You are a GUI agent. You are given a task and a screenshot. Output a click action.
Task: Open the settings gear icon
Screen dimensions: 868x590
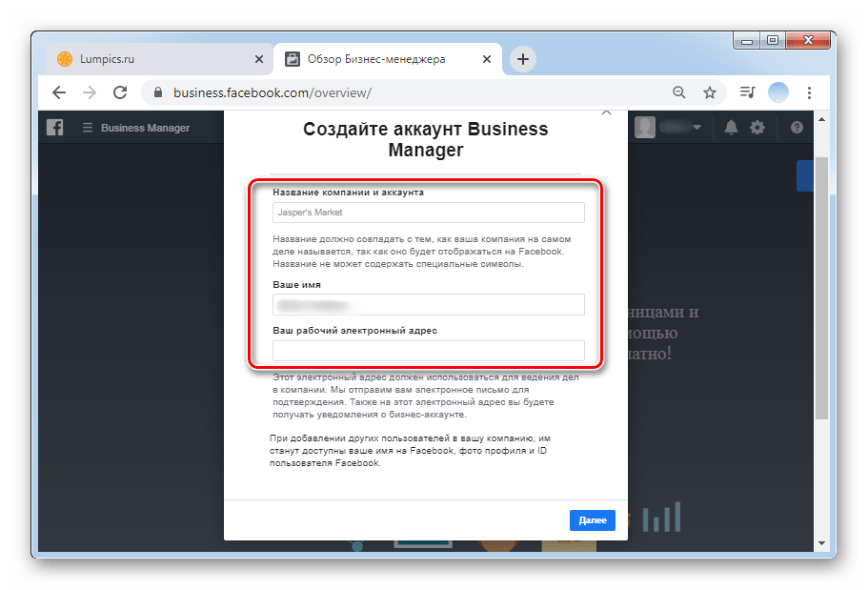pos(757,128)
